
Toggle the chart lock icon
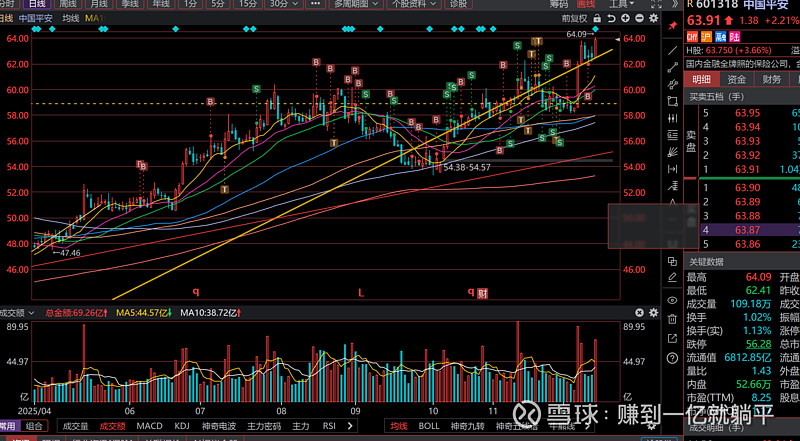pyautogui.click(x=597, y=18)
